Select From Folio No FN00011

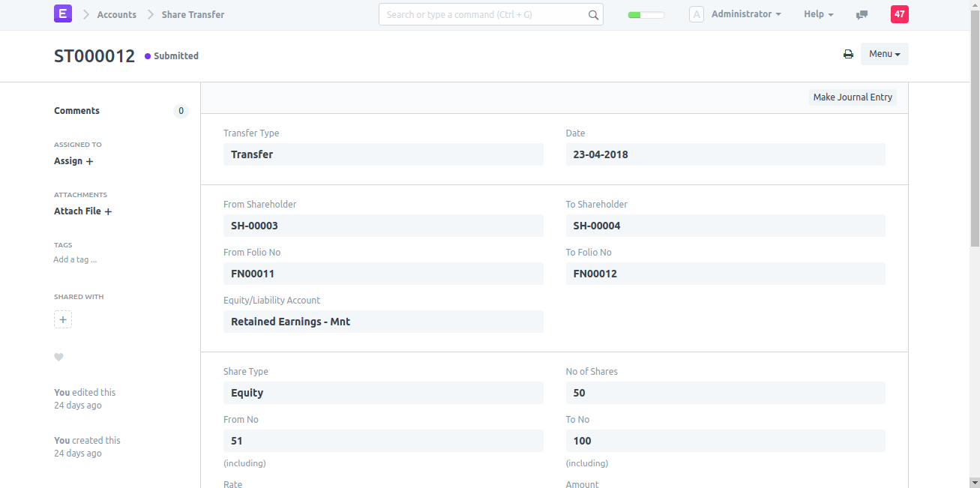pos(383,274)
